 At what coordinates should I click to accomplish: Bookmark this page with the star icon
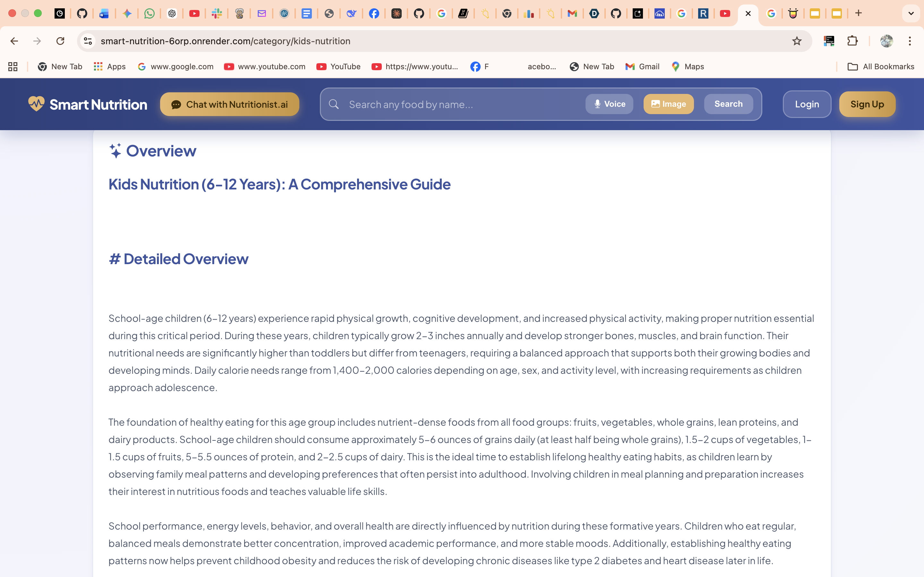[x=797, y=41]
